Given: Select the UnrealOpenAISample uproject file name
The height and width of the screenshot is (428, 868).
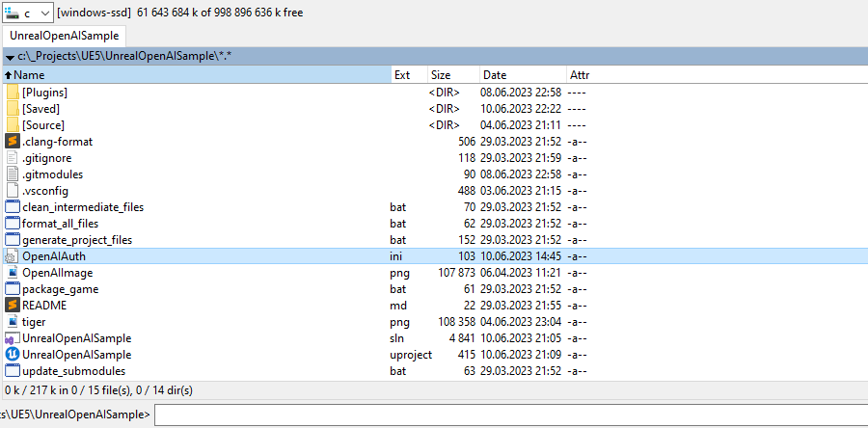Looking at the screenshot, I should tap(77, 355).
